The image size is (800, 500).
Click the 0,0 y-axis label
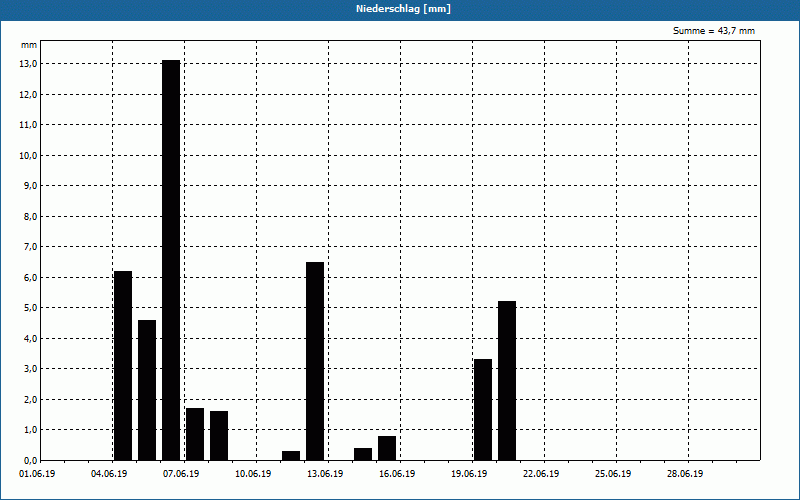pos(31,460)
